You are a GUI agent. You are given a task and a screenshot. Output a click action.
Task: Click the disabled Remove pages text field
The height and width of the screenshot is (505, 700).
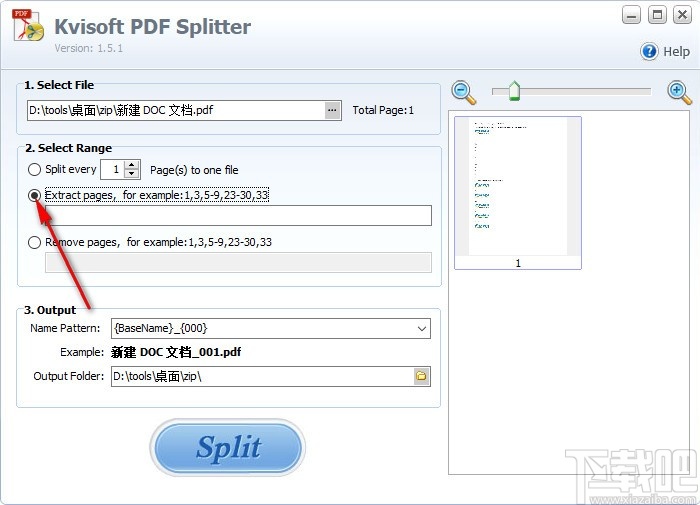[x=238, y=263]
